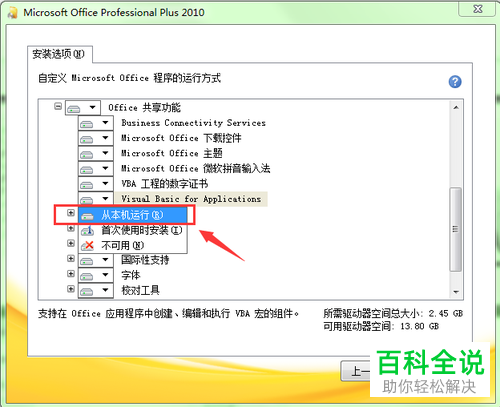
Task: Select the Microsoft Office 主题 row label
Action: tap(171, 153)
